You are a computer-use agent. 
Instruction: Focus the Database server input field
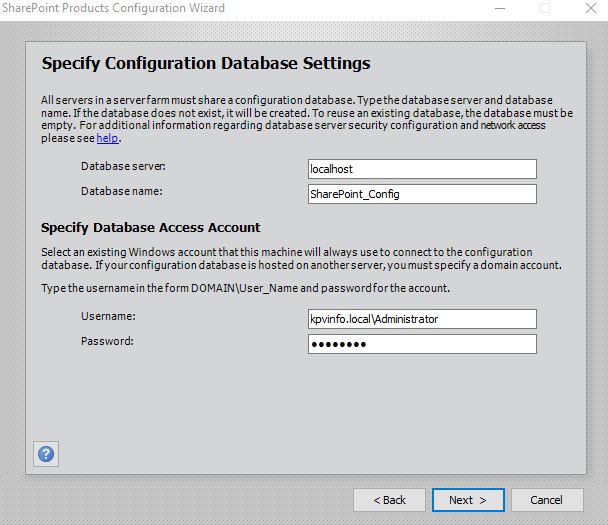[422, 169]
